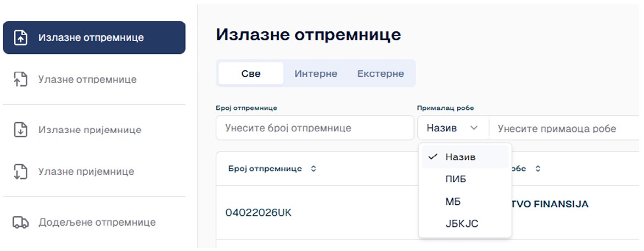Click the Излазне отпремнице sidebar icon
Image resolution: width=644 pixels, height=251 pixels.
point(20,38)
